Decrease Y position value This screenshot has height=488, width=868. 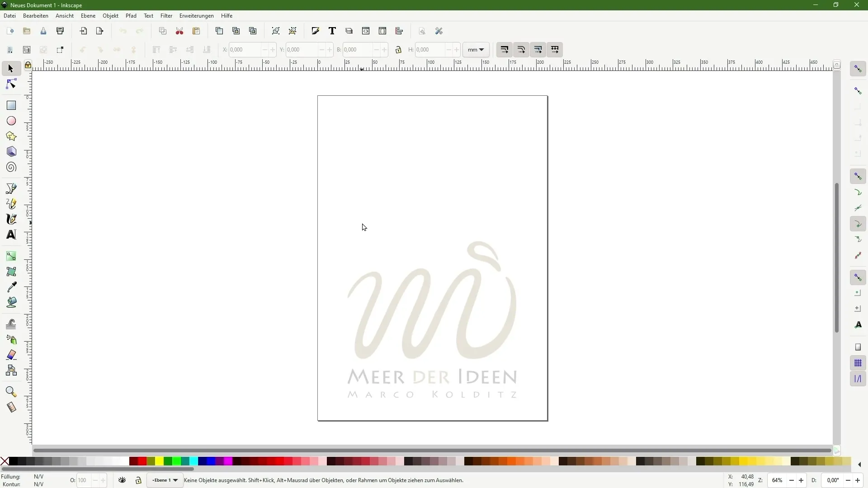pos(322,50)
